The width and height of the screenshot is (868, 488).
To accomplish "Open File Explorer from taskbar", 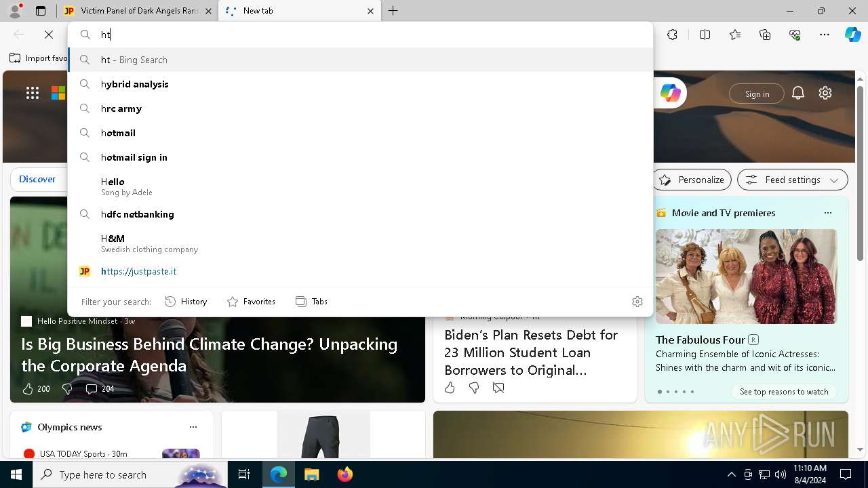I will pos(311,474).
